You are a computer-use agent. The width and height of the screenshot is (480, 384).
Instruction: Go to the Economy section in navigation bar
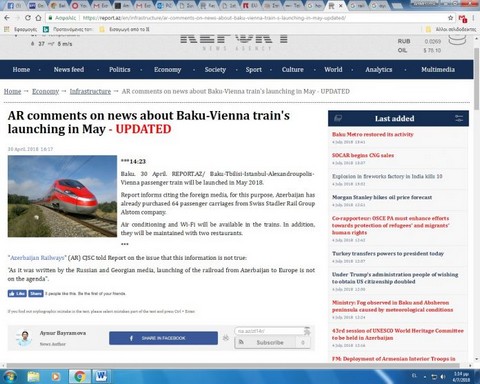[167, 70]
